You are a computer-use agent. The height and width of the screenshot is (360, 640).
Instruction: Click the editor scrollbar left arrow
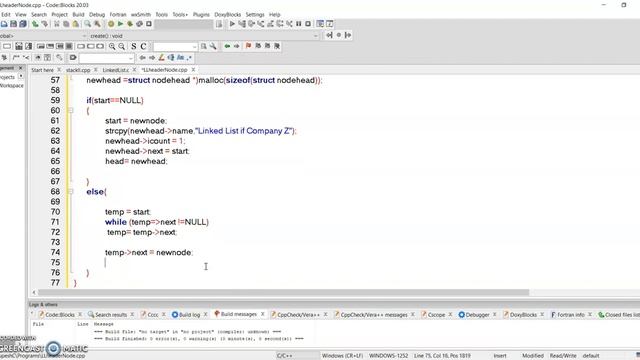[34, 292]
